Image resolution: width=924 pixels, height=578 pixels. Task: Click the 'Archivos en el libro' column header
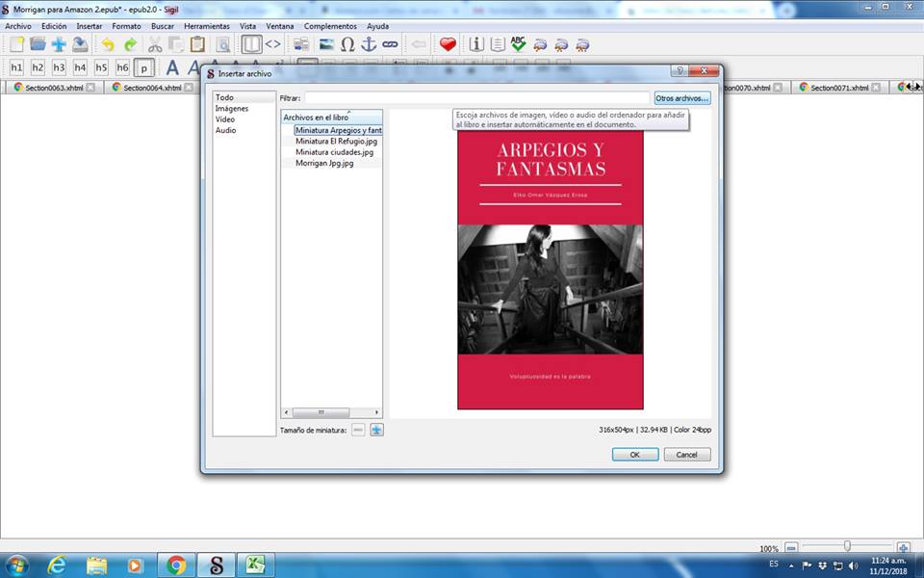[x=331, y=118]
